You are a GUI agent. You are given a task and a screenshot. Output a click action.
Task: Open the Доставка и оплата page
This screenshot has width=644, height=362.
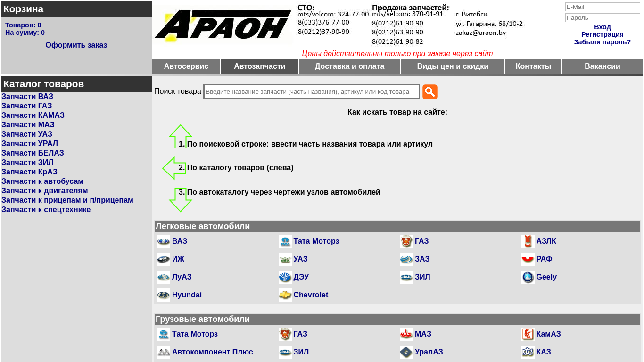coord(350,66)
